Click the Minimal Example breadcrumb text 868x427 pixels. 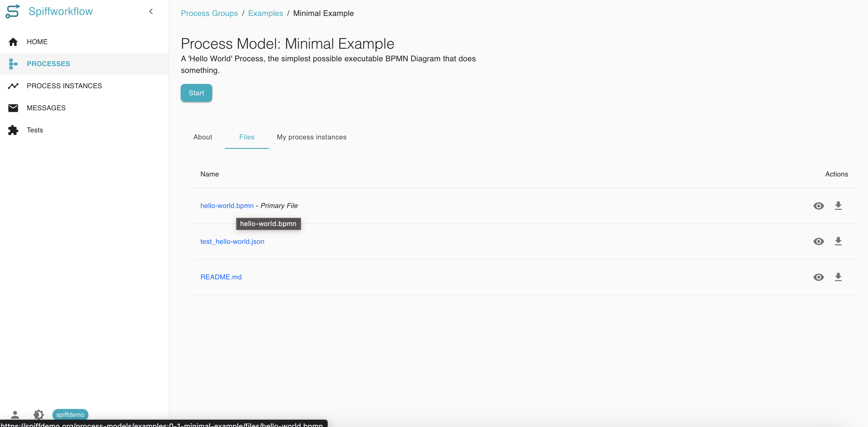click(323, 13)
